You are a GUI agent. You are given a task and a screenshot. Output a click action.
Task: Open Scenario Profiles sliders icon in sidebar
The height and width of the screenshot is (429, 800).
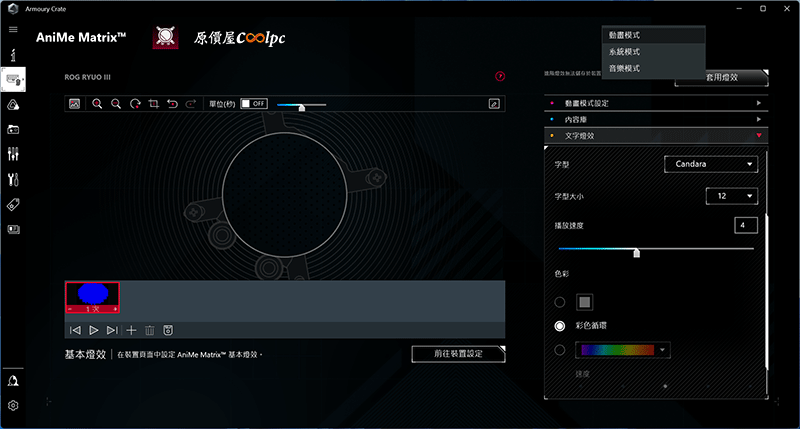[x=13, y=154]
